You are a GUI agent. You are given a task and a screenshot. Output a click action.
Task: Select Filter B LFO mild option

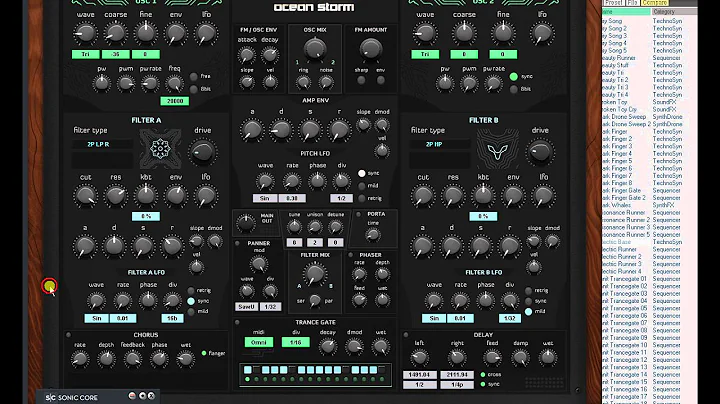[x=529, y=311]
